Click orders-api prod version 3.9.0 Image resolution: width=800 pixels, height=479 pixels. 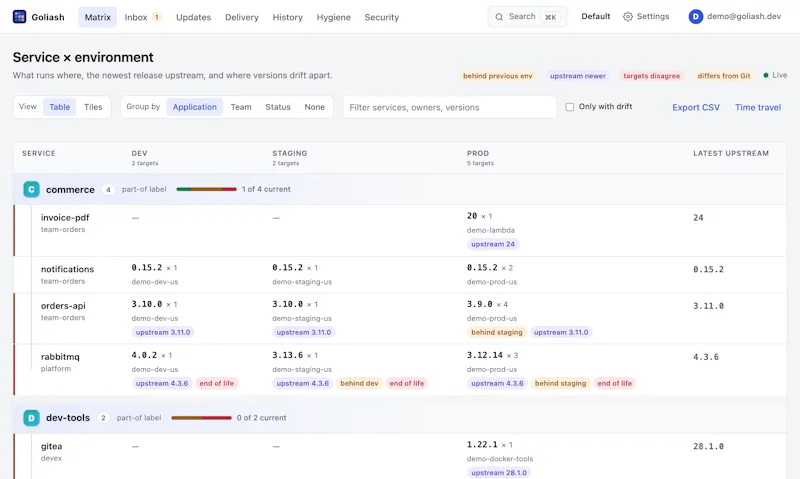[480, 304]
